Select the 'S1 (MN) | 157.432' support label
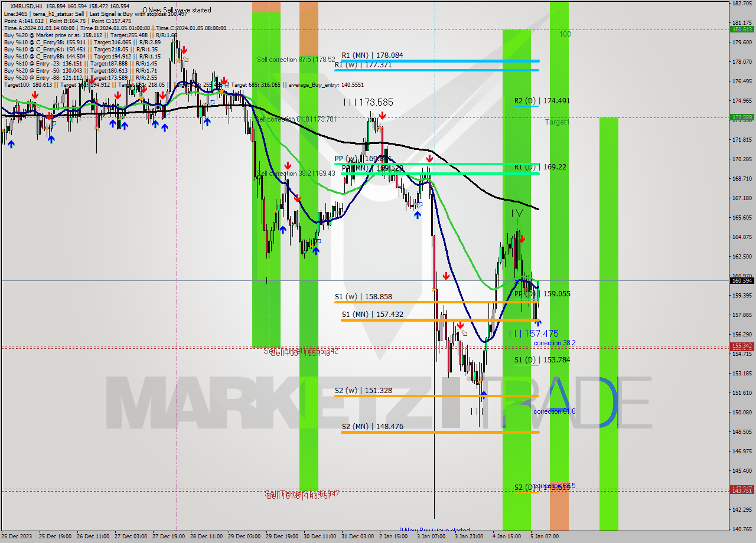Viewport: 756px width, 543px height. coord(372,315)
